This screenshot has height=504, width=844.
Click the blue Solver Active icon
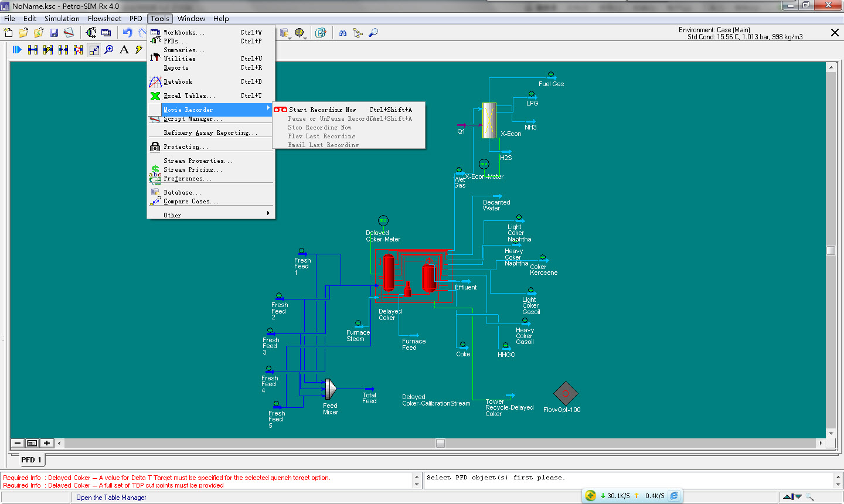[17, 50]
